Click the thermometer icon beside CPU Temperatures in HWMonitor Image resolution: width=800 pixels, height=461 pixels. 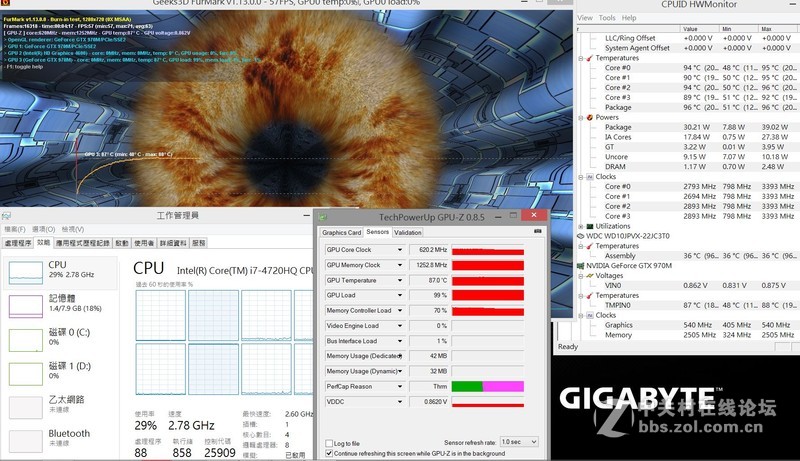point(589,58)
